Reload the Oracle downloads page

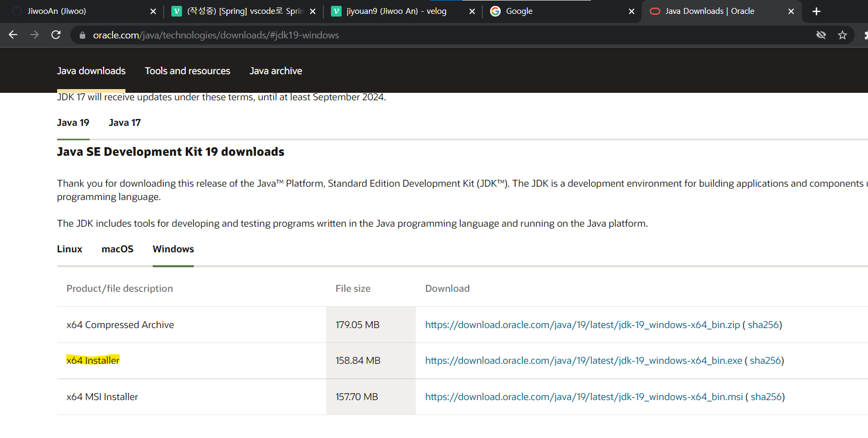[x=56, y=35]
